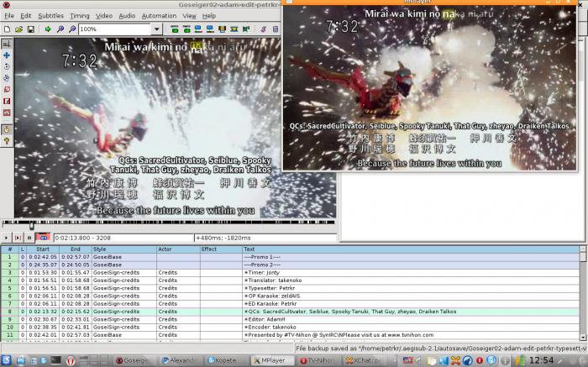Open the Timing menu
The image size is (588, 367).
click(x=80, y=16)
